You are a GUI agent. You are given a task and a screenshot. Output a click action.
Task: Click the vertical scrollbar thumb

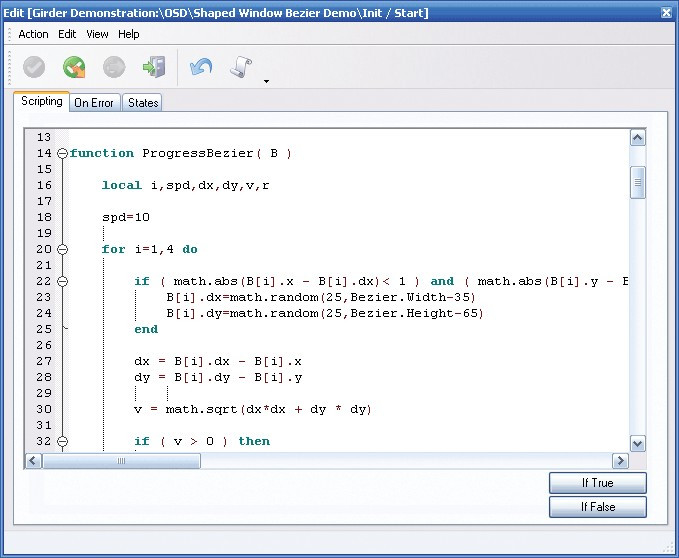point(637,183)
